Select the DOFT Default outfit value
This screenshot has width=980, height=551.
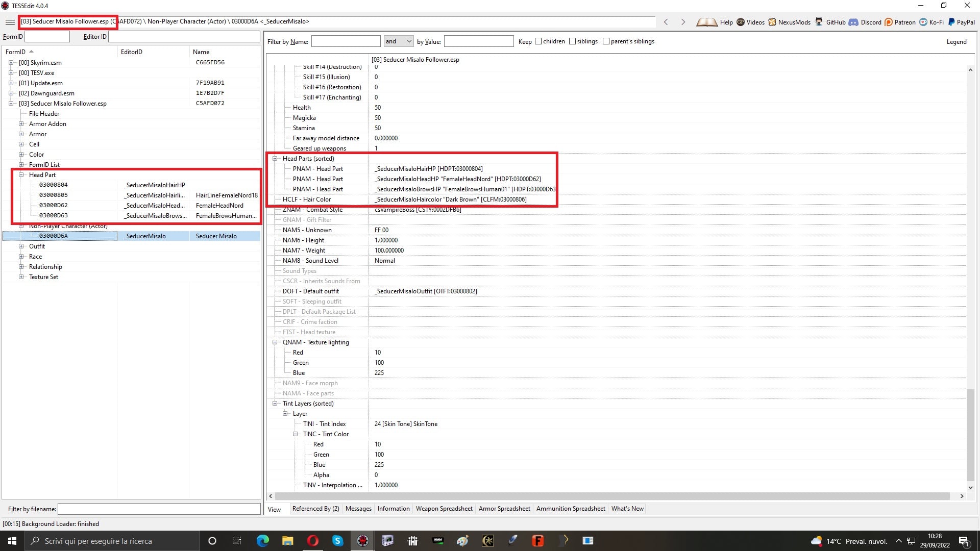pos(426,291)
